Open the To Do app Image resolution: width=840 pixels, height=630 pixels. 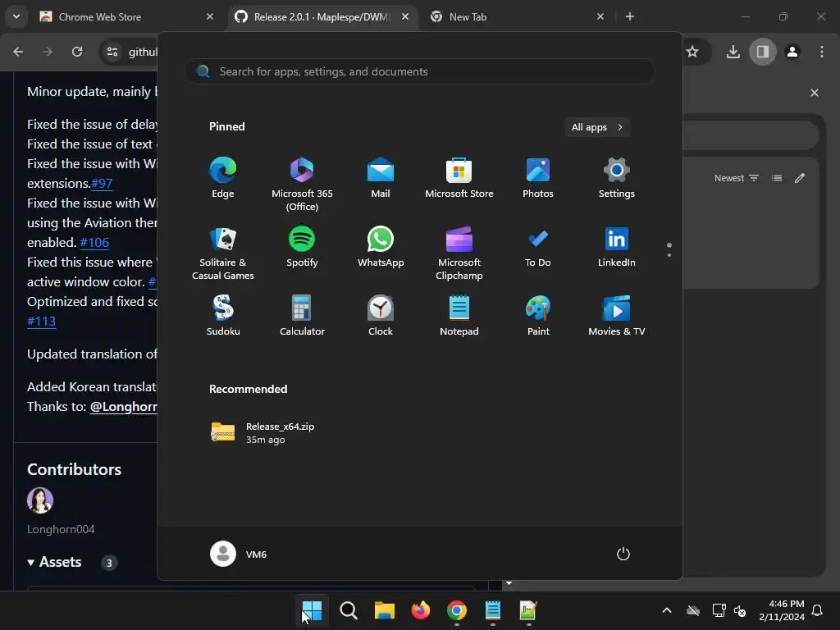click(538, 247)
